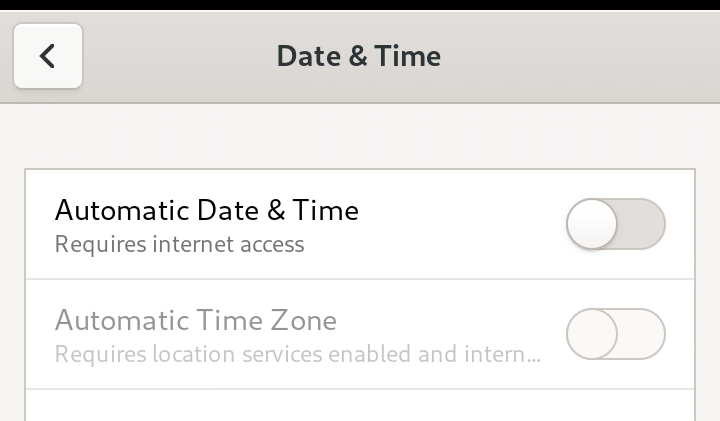The width and height of the screenshot is (720, 421).
Task: Click the gap between the Automatic Time Zone label and switch
Action: coord(450,322)
